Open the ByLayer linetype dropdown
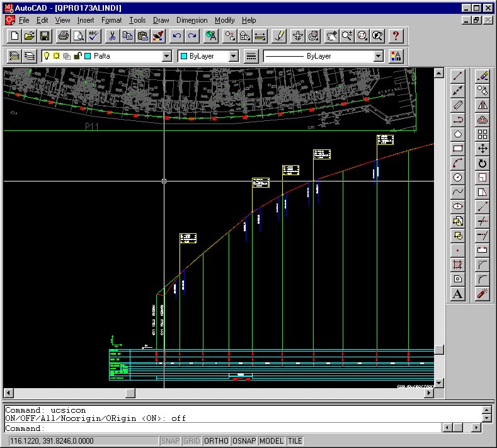The height and width of the screenshot is (448, 497). click(378, 56)
